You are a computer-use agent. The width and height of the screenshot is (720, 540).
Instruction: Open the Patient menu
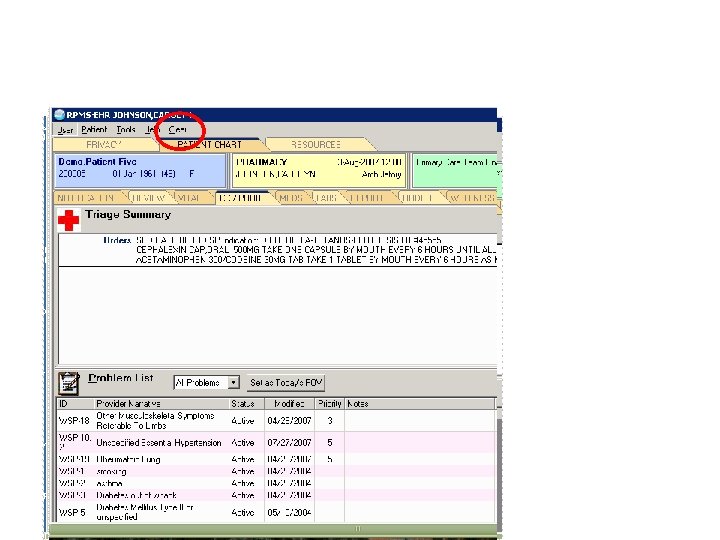94,130
